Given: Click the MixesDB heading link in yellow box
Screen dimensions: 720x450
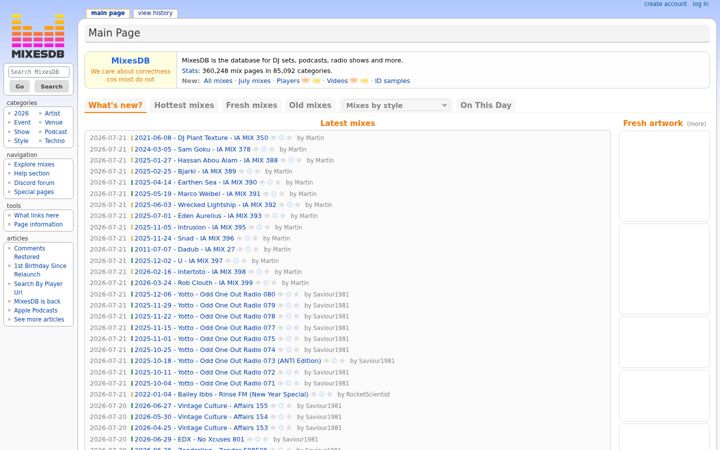Looking at the screenshot, I should coord(130,61).
